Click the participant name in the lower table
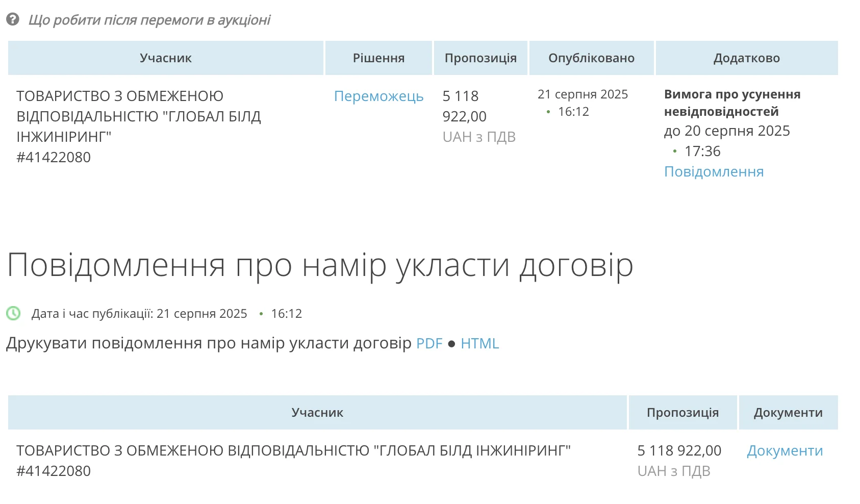The height and width of the screenshot is (504, 860). click(293, 451)
